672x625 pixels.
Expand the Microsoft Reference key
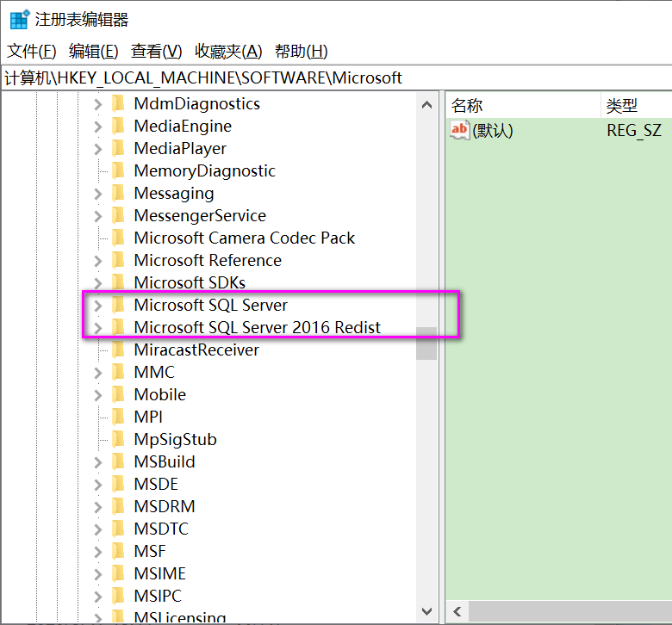[98, 261]
